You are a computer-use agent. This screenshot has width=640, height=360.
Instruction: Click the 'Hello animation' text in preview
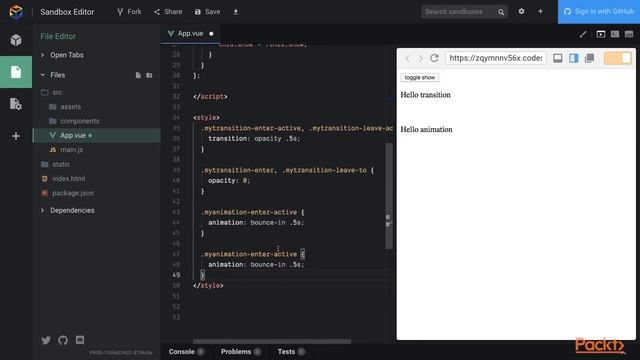pos(426,129)
